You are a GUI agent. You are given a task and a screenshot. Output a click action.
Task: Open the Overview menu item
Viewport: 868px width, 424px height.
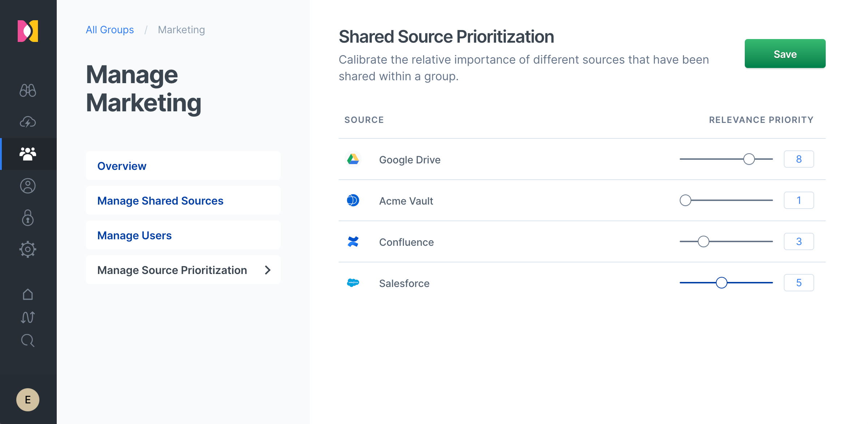(x=183, y=166)
